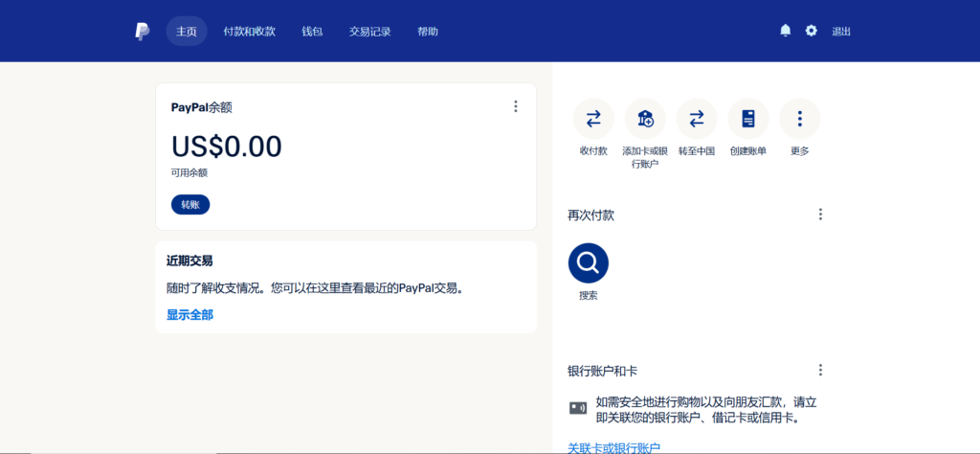Click the PayPal余额 heading
980x454 pixels.
click(x=202, y=107)
